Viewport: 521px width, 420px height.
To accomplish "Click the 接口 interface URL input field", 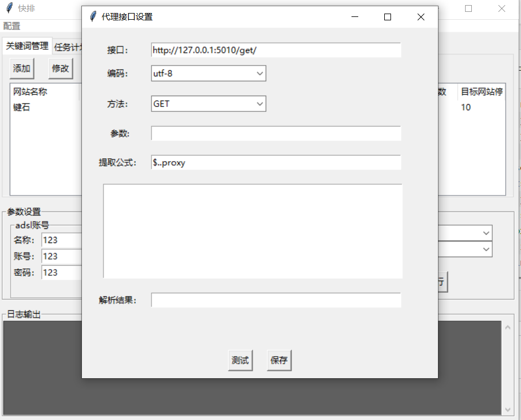I will (x=275, y=50).
